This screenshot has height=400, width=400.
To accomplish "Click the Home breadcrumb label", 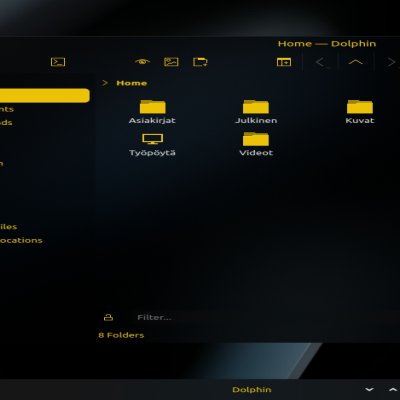I will [132, 83].
